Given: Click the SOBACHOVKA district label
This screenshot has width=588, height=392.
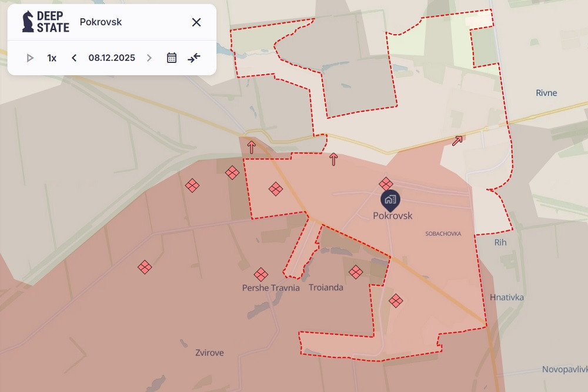Looking at the screenshot, I should (x=443, y=234).
